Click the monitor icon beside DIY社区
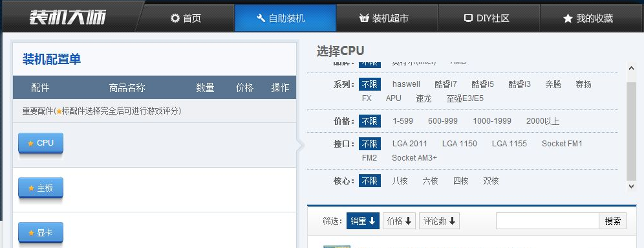The width and height of the screenshot is (644, 248). point(468,18)
